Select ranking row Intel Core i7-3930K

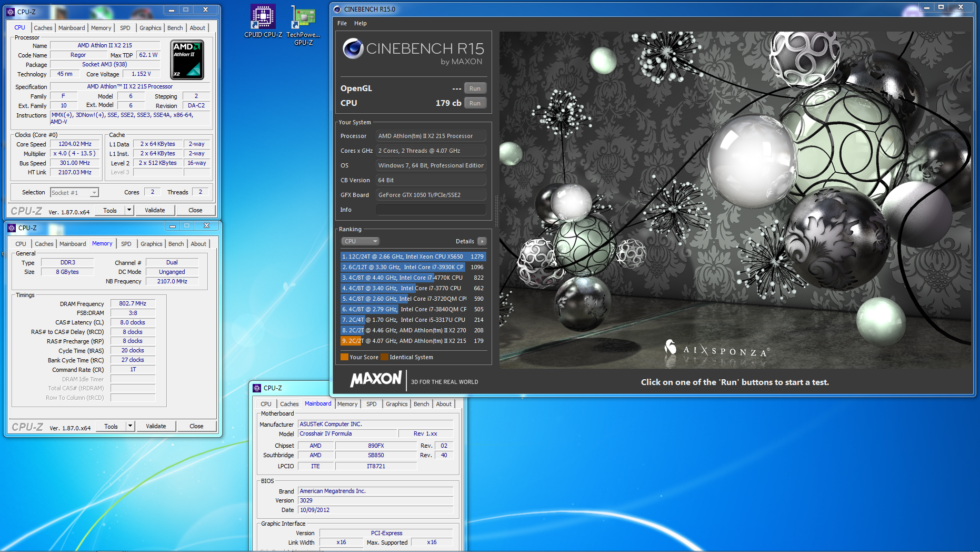(x=413, y=267)
